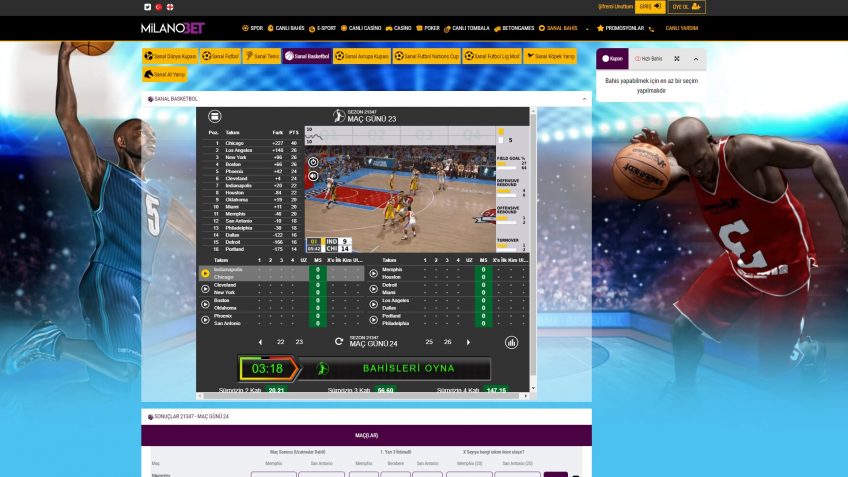Screen dimensions: 848x477
Task: Open the Sanal Bahis menu
Action: click(558, 28)
